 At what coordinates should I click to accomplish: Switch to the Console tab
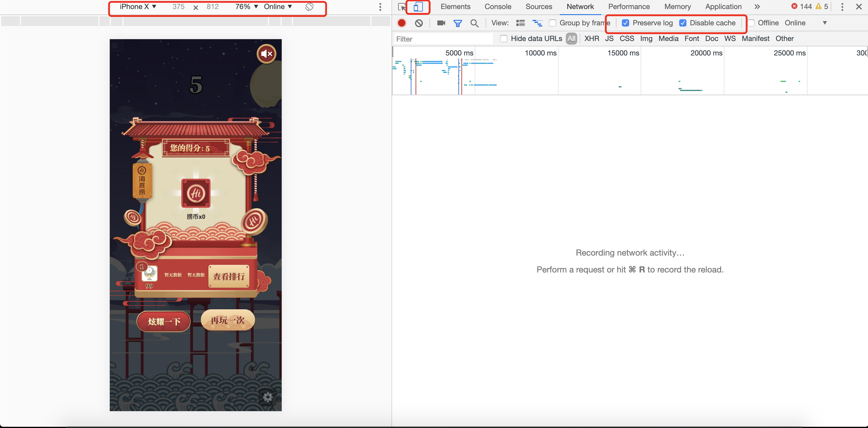(498, 7)
